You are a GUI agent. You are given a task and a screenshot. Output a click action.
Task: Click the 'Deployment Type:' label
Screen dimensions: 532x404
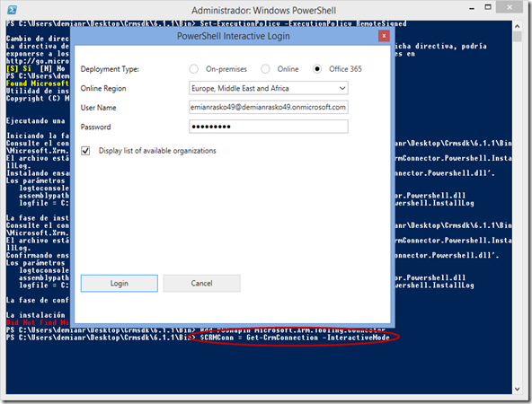(x=110, y=69)
